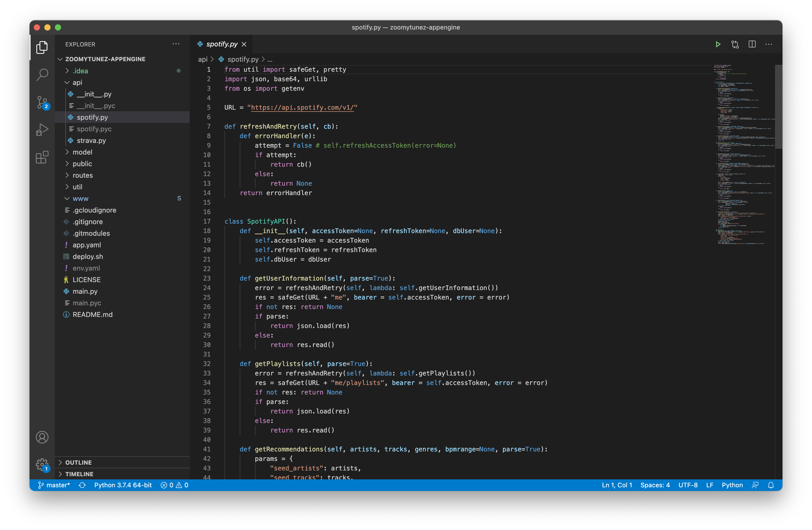Click the Open Changes compare icon
The width and height of the screenshot is (812, 530).
(735, 44)
